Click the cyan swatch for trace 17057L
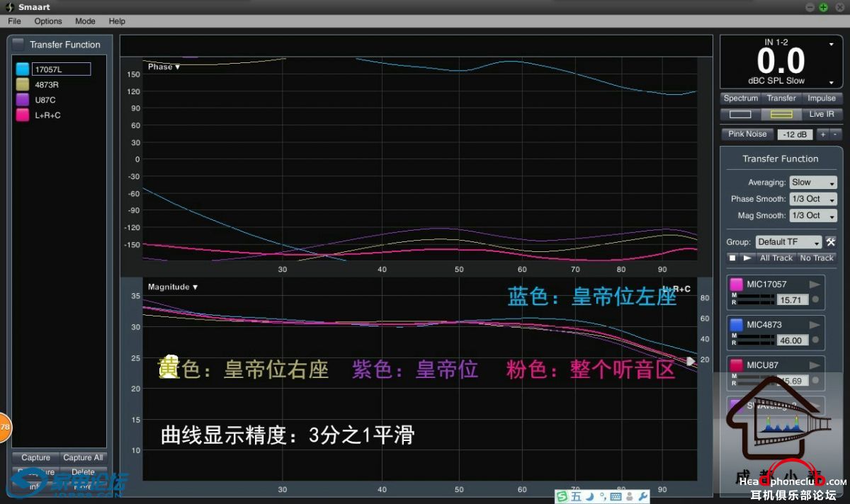 (23, 69)
